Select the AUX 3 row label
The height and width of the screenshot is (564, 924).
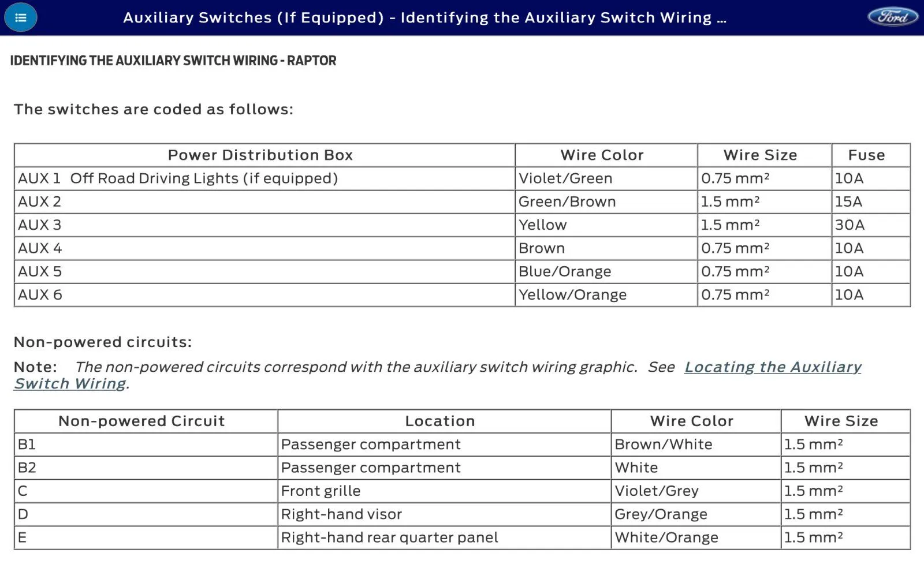click(x=39, y=225)
